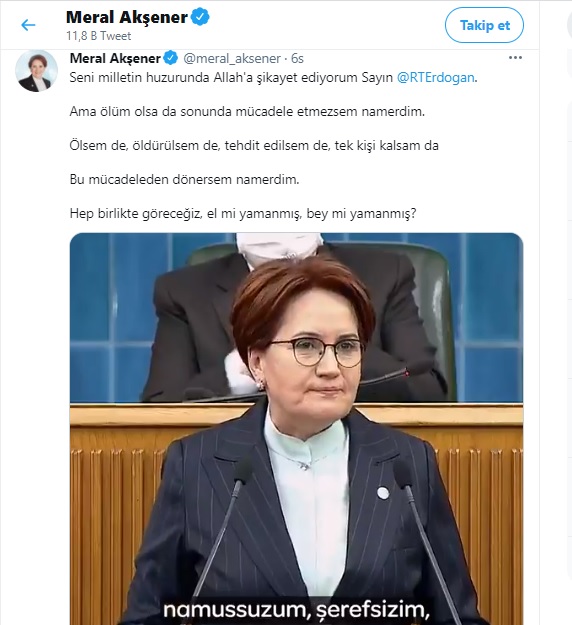Click the white pin badge on jacket in video
The width and height of the screenshot is (572, 625).
click(383, 493)
